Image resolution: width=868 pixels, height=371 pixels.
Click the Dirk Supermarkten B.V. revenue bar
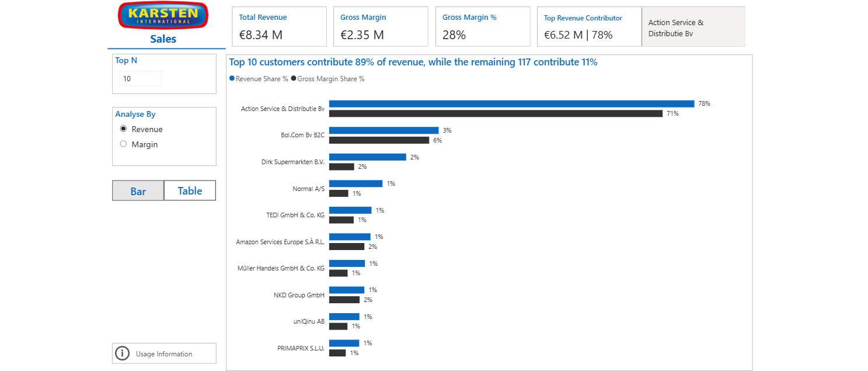point(367,157)
